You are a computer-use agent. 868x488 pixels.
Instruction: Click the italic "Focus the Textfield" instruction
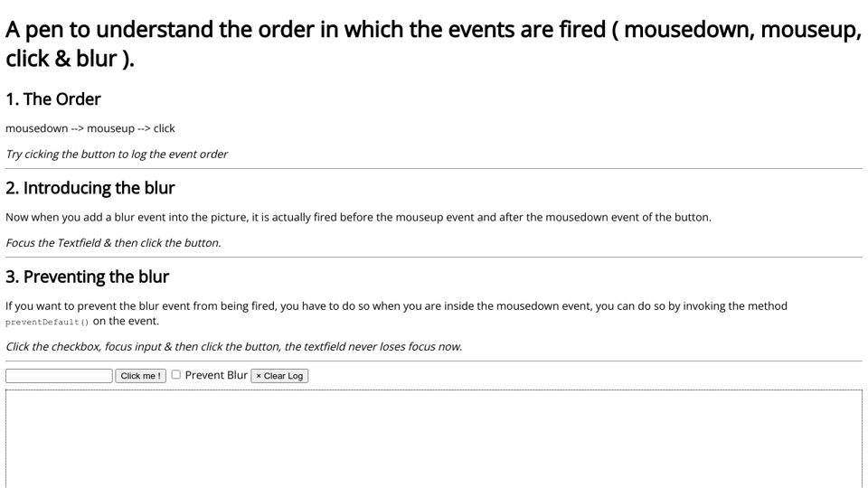point(113,243)
